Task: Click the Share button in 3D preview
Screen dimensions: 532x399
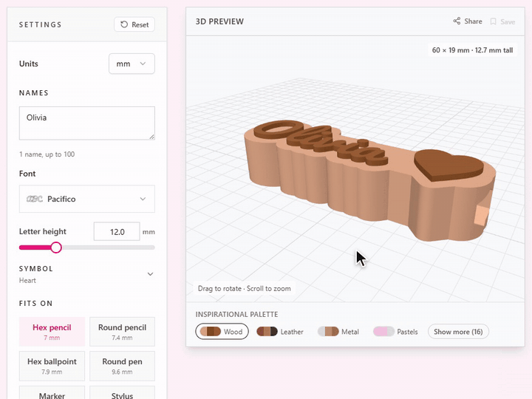Action: pyautogui.click(x=468, y=21)
